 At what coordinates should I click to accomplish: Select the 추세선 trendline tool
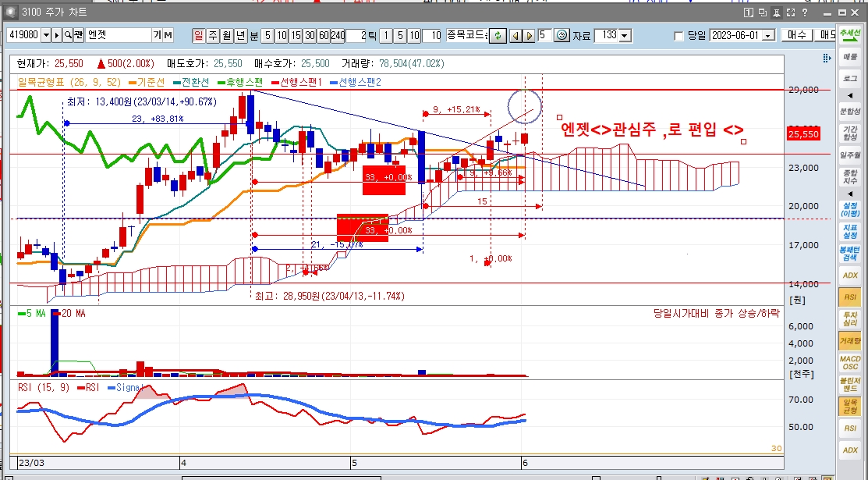pyautogui.click(x=850, y=34)
